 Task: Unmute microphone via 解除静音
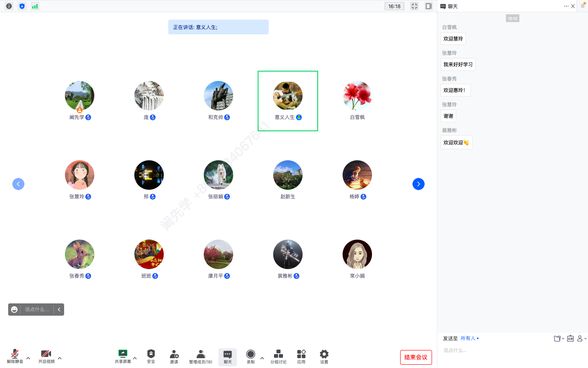click(x=15, y=356)
